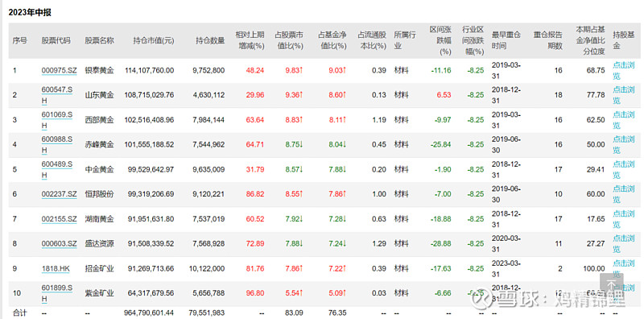The height and width of the screenshot is (319, 644).
Task: Click holding value 108,715,029.76
Action: (x=149, y=95)
